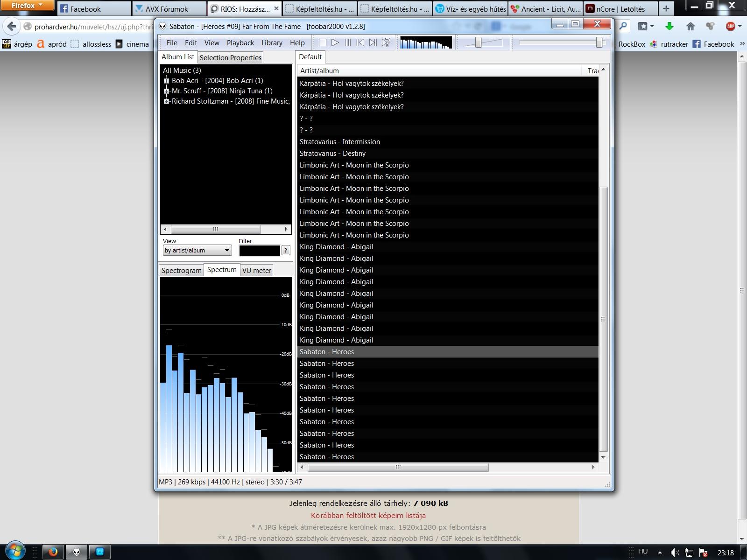Screen dimensions: 747x560
Task: Go to Firefox home page
Action: 691,27
